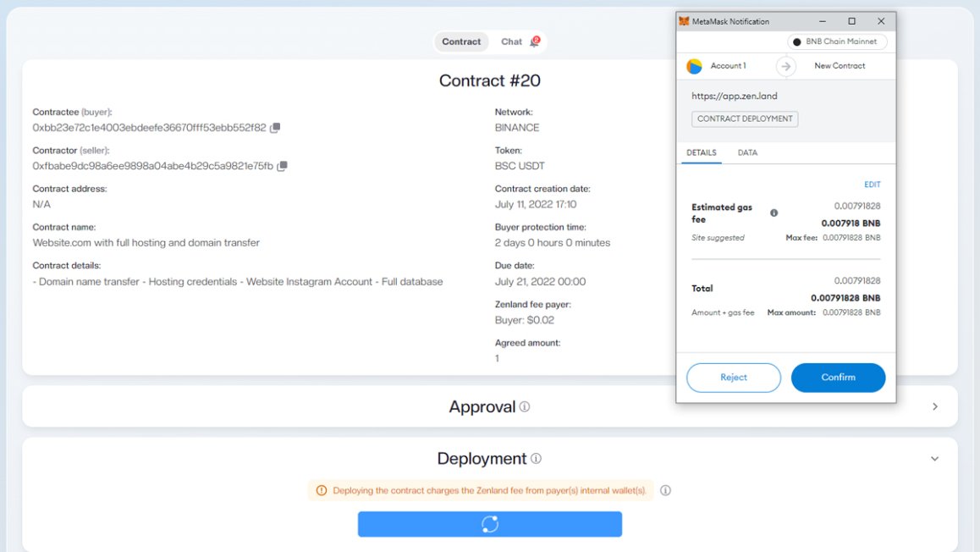The image size is (980, 552).
Task: Click the 'Site suggested' label
Action: coord(718,238)
